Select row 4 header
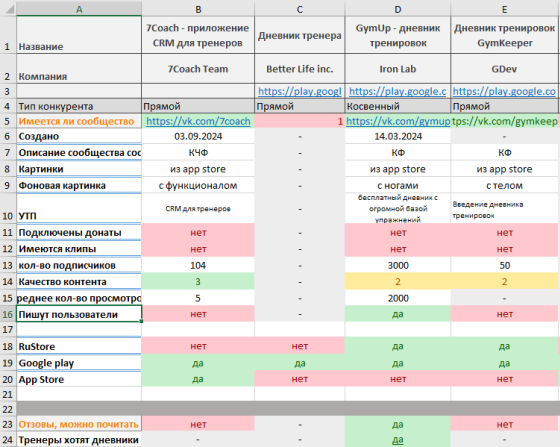560x447 pixels. point(8,106)
